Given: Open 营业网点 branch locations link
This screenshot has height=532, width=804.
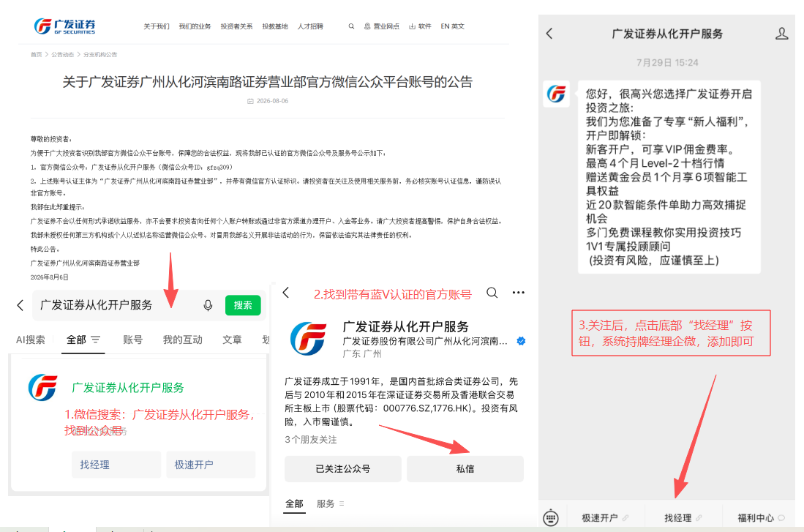Looking at the screenshot, I should point(381,26).
